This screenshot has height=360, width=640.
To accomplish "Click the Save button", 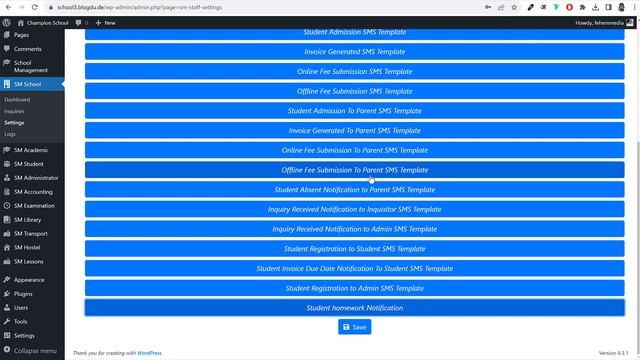I will click(354, 327).
